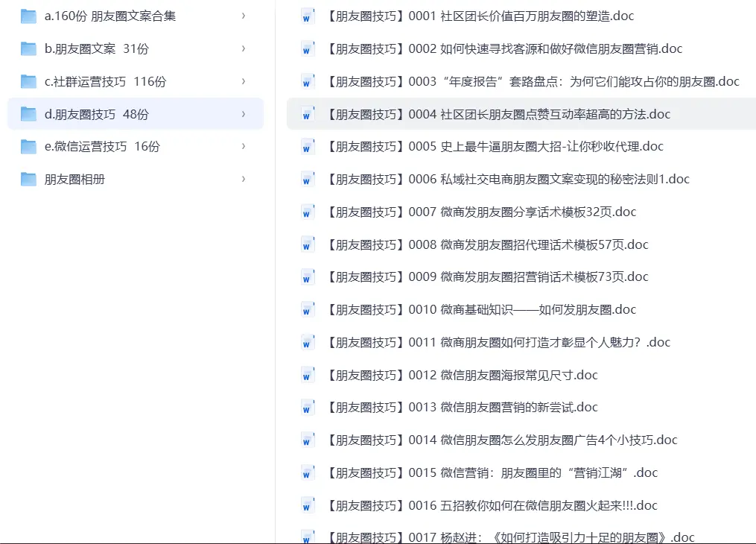Viewport: 756px width, 544px height.
Task: Select file 0008 微商发朋友圈招代理话术模板57页.doc
Action: point(521,244)
